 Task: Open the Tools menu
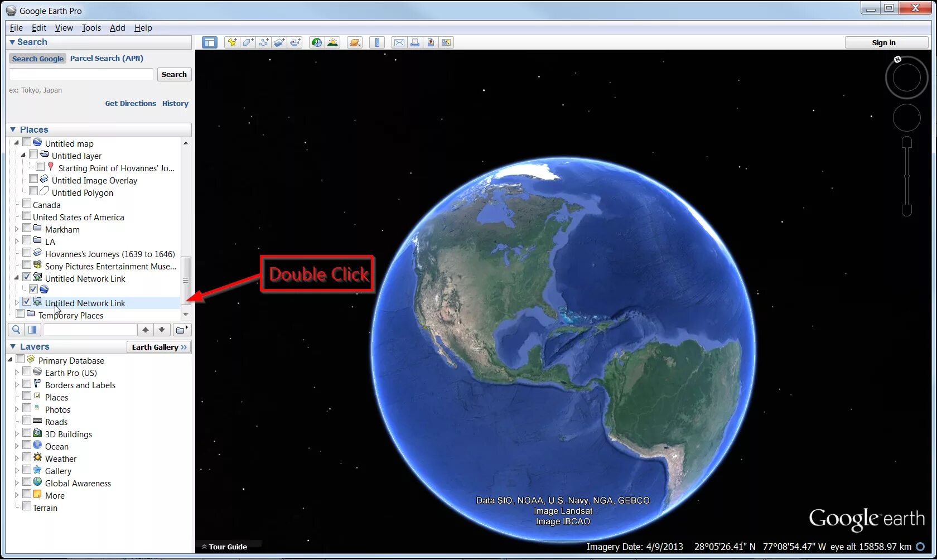pyautogui.click(x=91, y=28)
